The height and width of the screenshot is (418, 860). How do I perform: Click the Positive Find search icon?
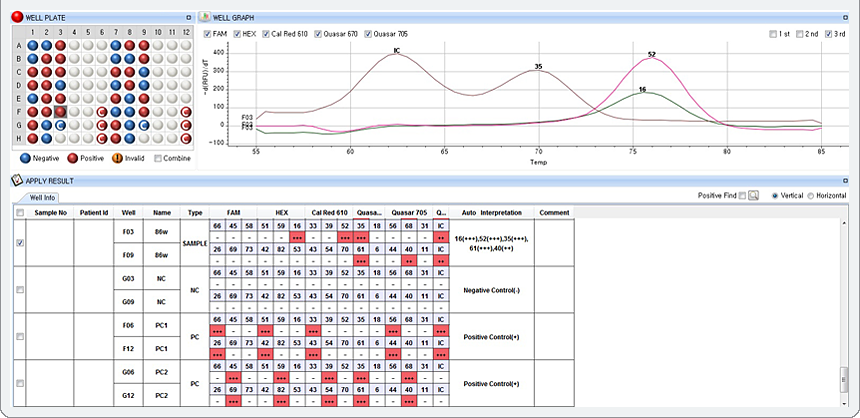click(754, 195)
